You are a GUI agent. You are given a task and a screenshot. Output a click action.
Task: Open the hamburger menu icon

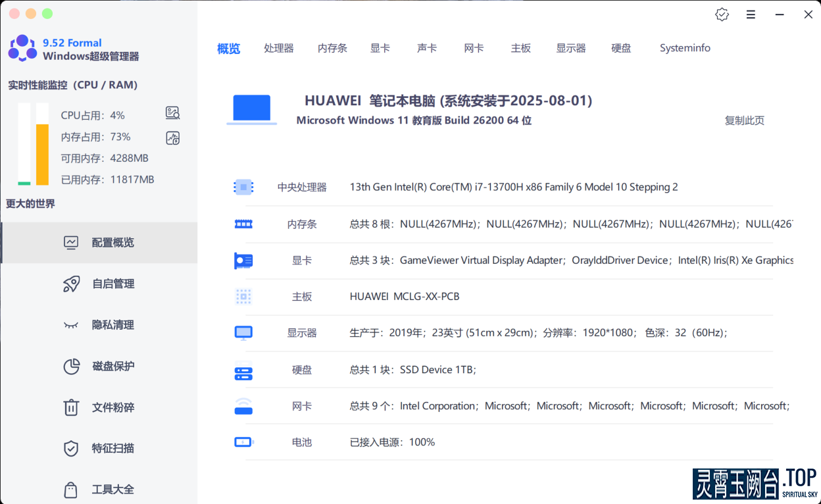tap(751, 14)
